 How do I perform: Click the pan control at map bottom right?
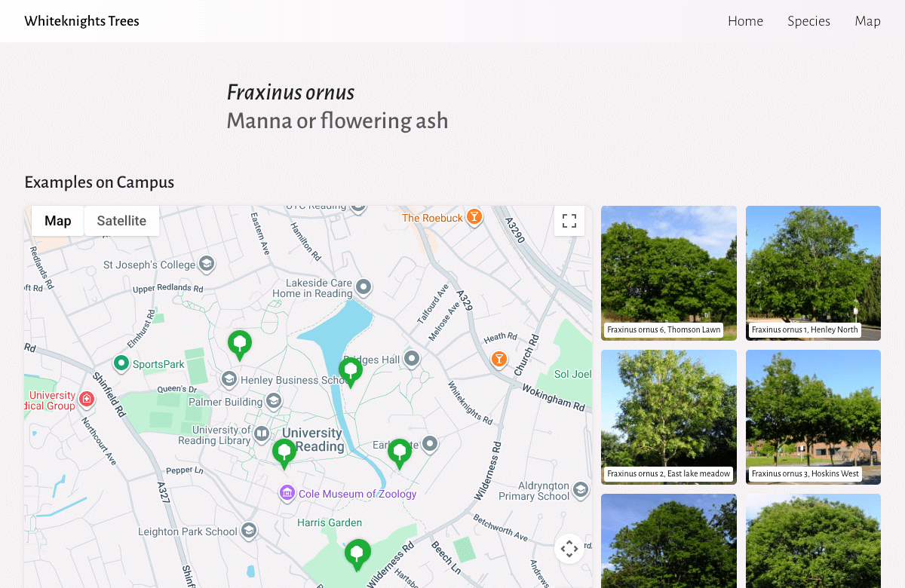(569, 548)
